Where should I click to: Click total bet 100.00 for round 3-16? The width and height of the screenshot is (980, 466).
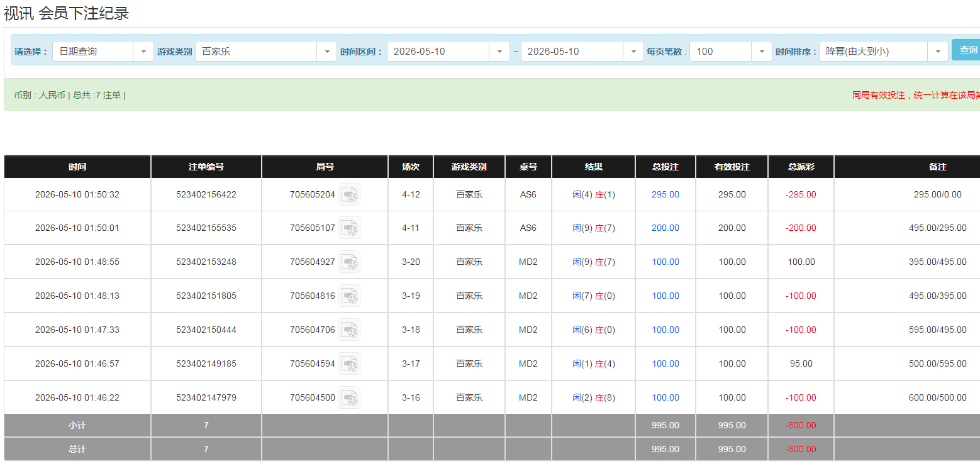click(665, 398)
